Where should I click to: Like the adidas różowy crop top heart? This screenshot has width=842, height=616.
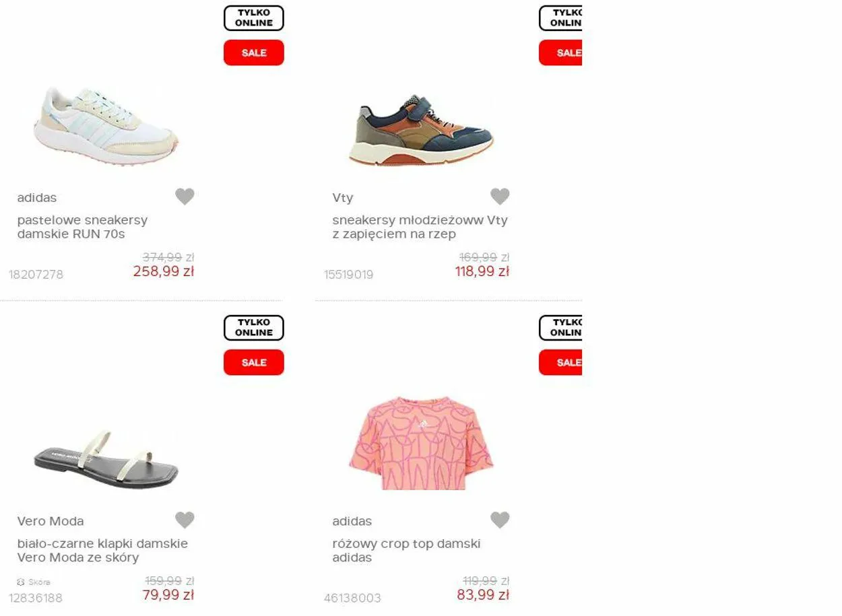(x=500, y=520)
